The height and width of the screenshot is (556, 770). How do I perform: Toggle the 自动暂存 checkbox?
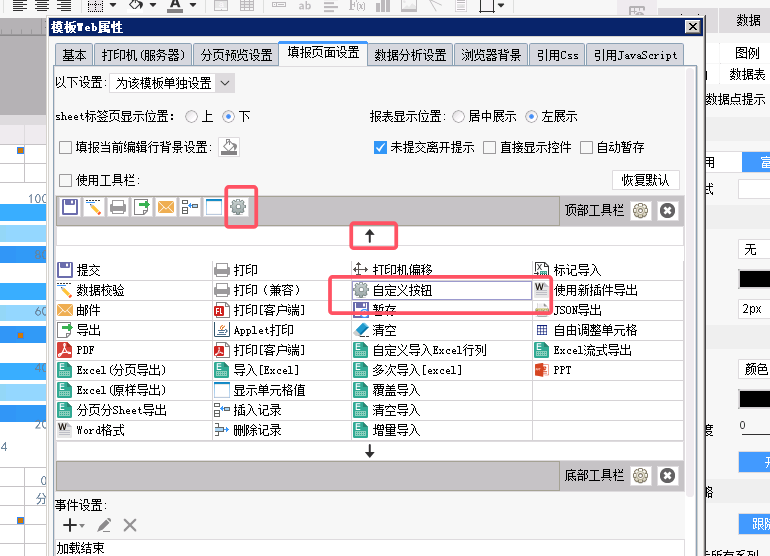pyautogui.click(x=587, y=147)
